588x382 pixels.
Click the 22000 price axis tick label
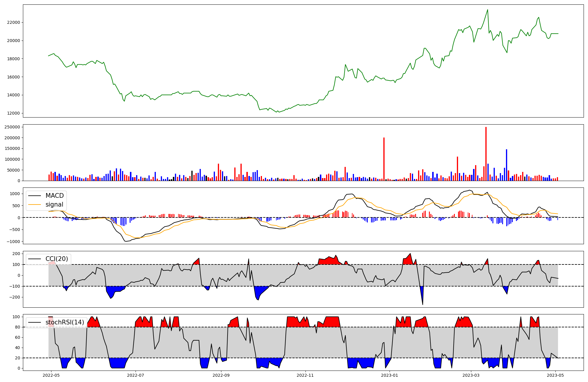tap(14, 22)
